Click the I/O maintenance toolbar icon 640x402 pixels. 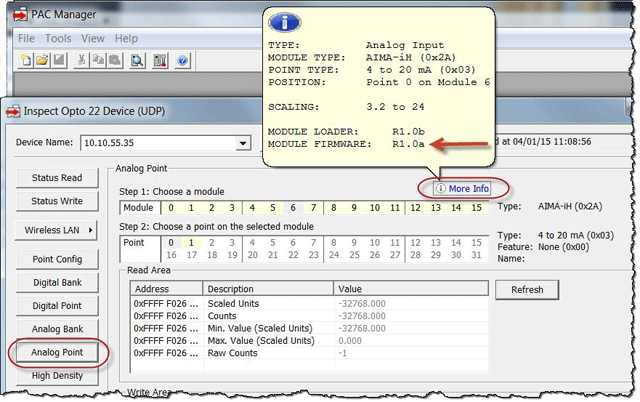tap(160, 61)
